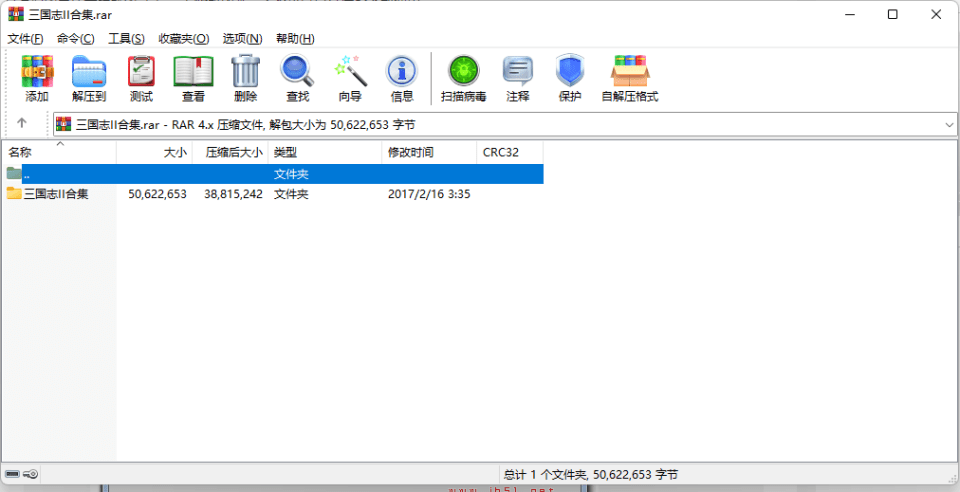Image resolution: width=960 pixels, height=492 pixels.
Task: Sort by the 类型 column header
Action: pos(325,152)
